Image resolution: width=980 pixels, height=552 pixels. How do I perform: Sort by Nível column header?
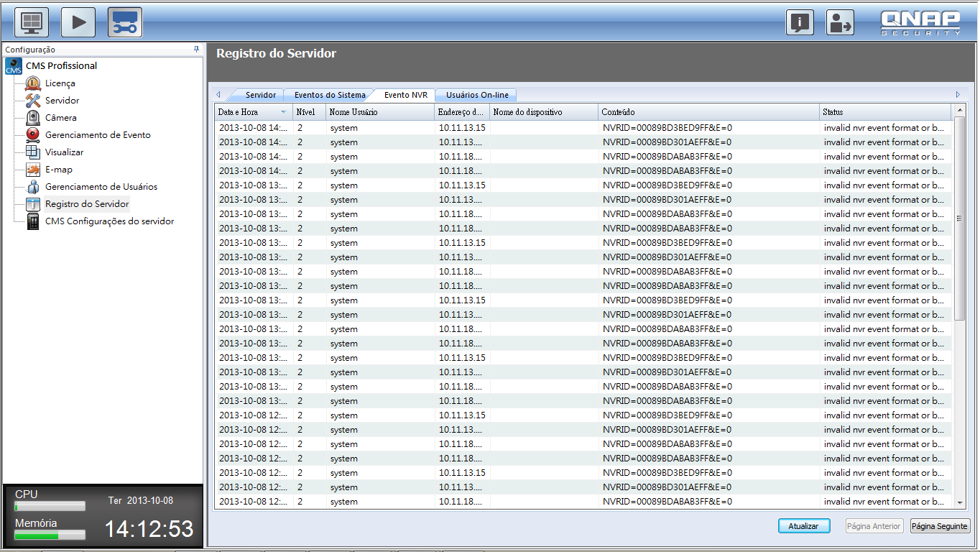coord(309,112)
